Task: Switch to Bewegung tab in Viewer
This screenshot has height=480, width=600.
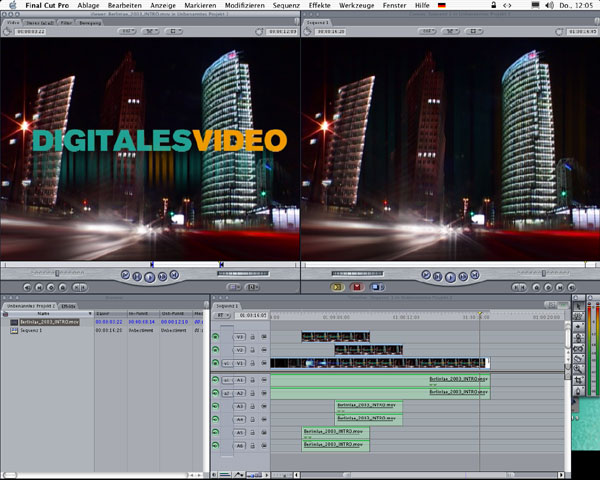Action: click(x=90, y=23)
